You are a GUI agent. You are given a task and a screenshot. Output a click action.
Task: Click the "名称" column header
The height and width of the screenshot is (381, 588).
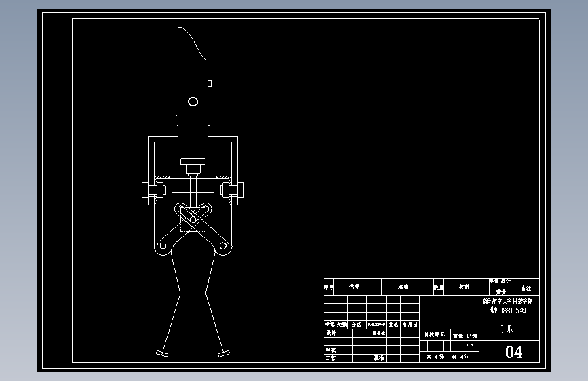(403, 287)
